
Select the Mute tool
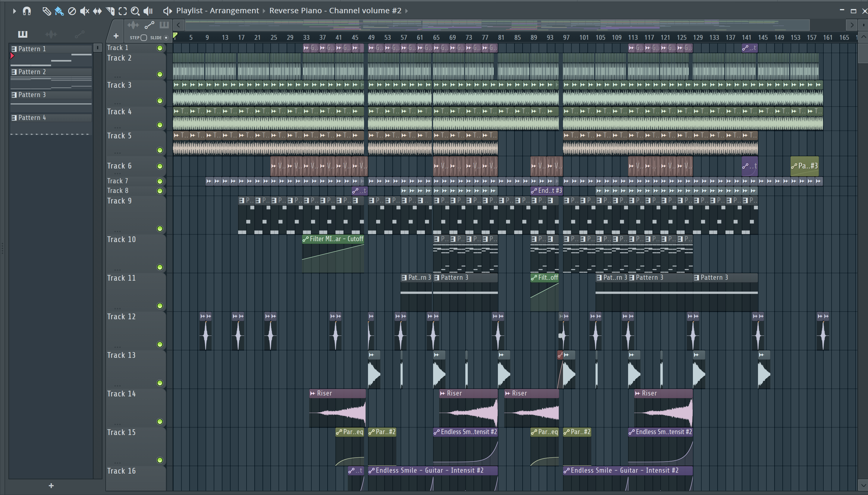(x=84, y=11)
